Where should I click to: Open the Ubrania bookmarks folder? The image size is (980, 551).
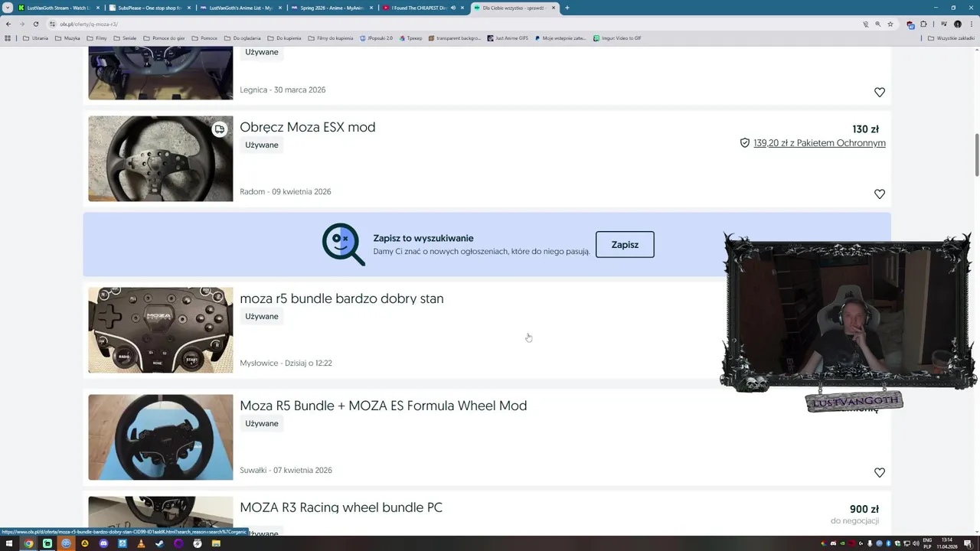point(36,38)
